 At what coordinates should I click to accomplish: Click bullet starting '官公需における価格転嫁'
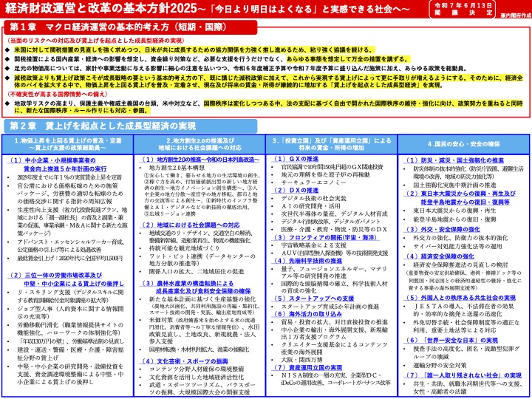point(71,194)
